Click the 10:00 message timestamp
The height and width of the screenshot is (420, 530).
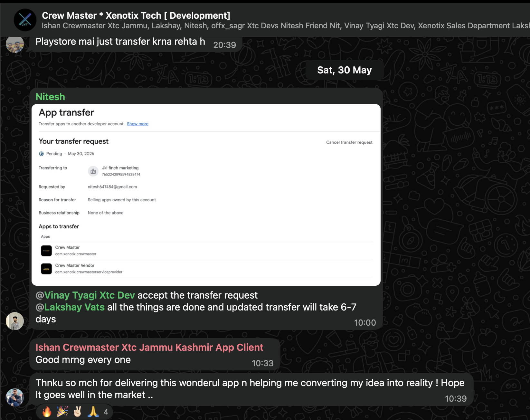pyautogui.click(x=365, y=323)
